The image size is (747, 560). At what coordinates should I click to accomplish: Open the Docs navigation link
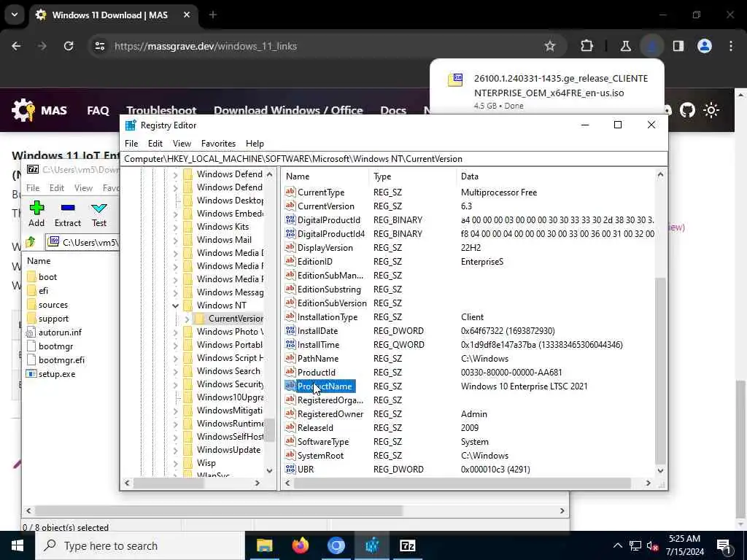point(393,111)
